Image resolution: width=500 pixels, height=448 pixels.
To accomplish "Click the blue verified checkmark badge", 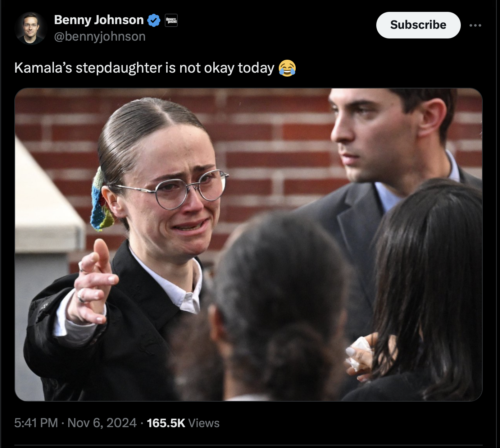I will [154, 20].
